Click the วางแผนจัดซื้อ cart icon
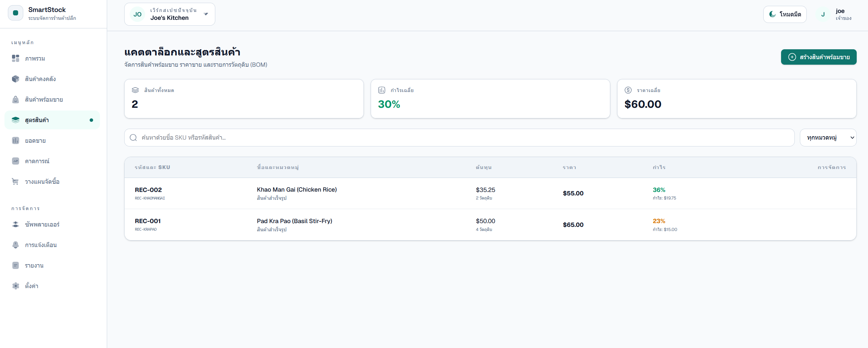This screenshot has height=348, width=868. [15, 182]
